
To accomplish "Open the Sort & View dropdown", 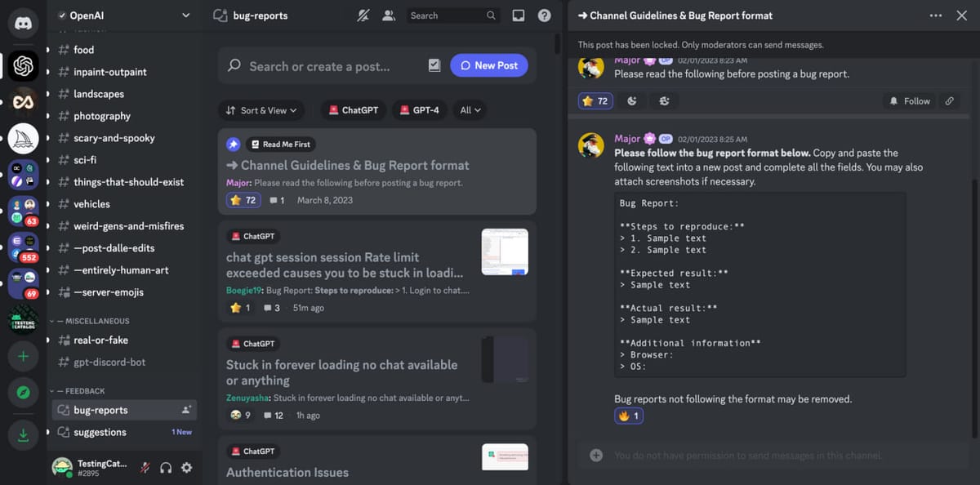I will [x=261, y=109].
